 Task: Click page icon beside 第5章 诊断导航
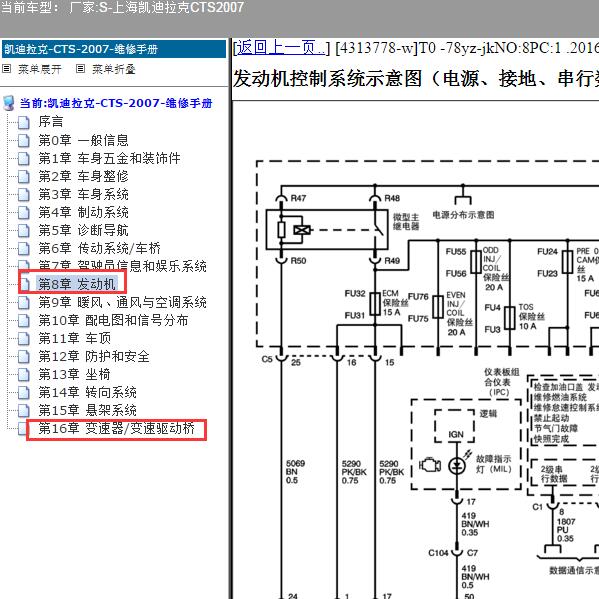tap(24, 230)
